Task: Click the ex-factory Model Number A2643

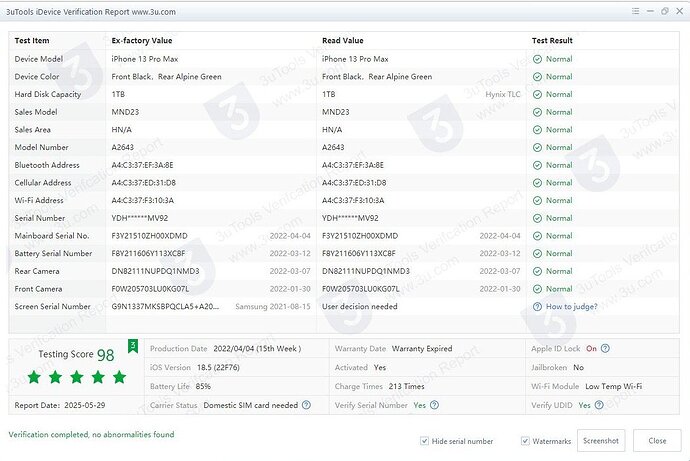Action: pos(122,147)
